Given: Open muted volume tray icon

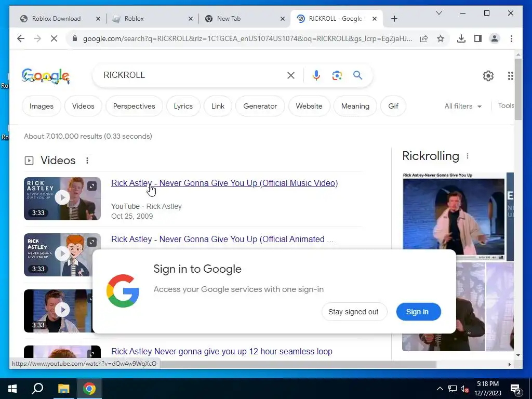Looking at the screenshot, I should pyautogui.click(x=464, y=389).
